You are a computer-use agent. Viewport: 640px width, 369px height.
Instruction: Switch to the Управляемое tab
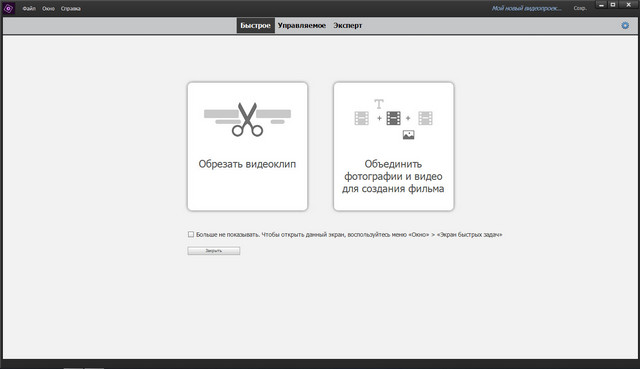pyautogui.click(x=302, y=25)
